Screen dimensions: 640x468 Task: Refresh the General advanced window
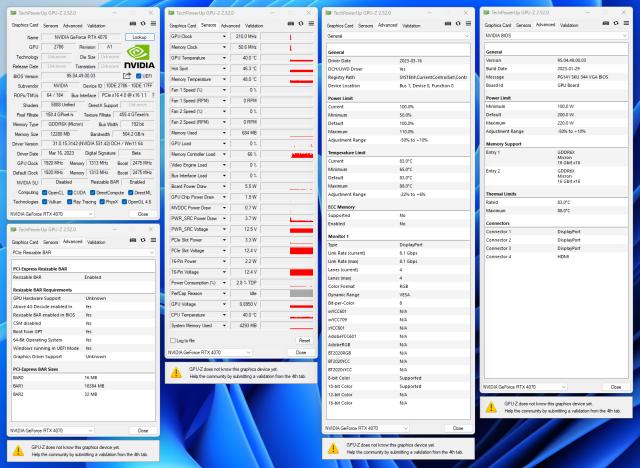pyautogui.click(x=458, y=24)
